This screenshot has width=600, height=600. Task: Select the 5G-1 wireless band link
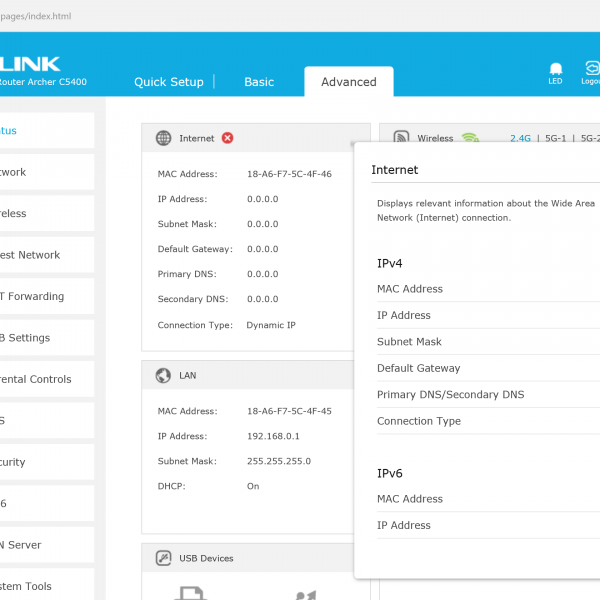pos(557,138)
